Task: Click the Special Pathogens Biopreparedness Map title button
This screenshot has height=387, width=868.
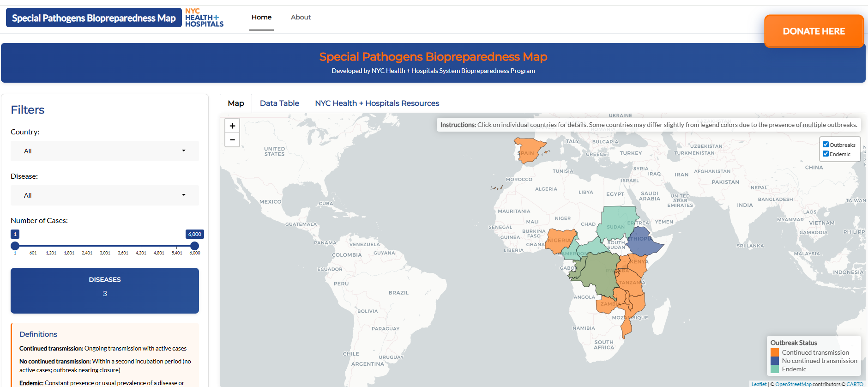Action: pos(94,18)
